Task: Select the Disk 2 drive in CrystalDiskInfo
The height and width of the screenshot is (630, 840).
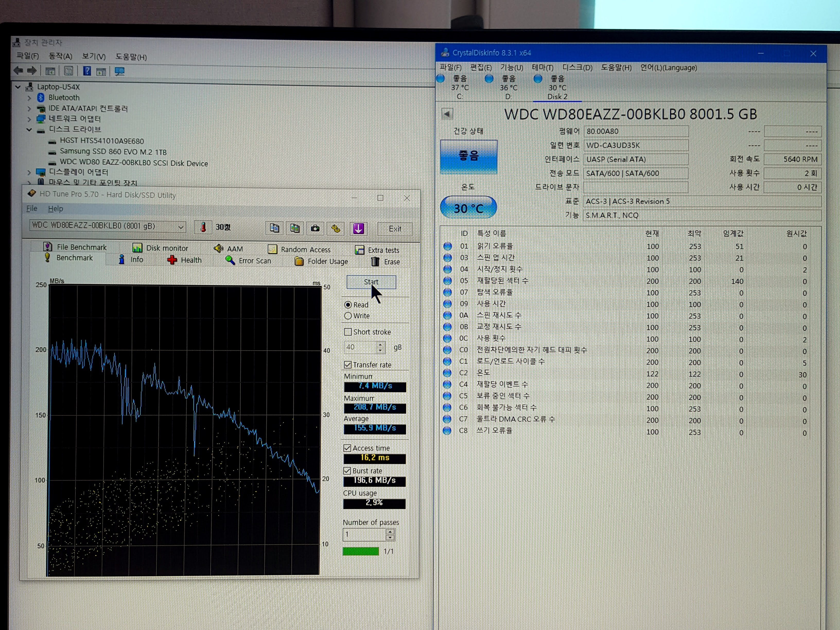Action: coord(557,87)
